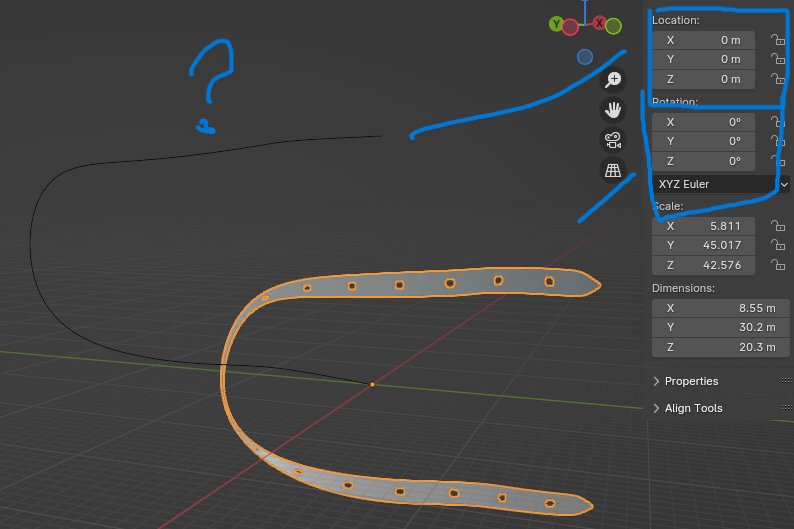Click the Dimensions: label
The height and width of the screenshot is (529, 794).
pyautogui.click(x=683, y=288)
